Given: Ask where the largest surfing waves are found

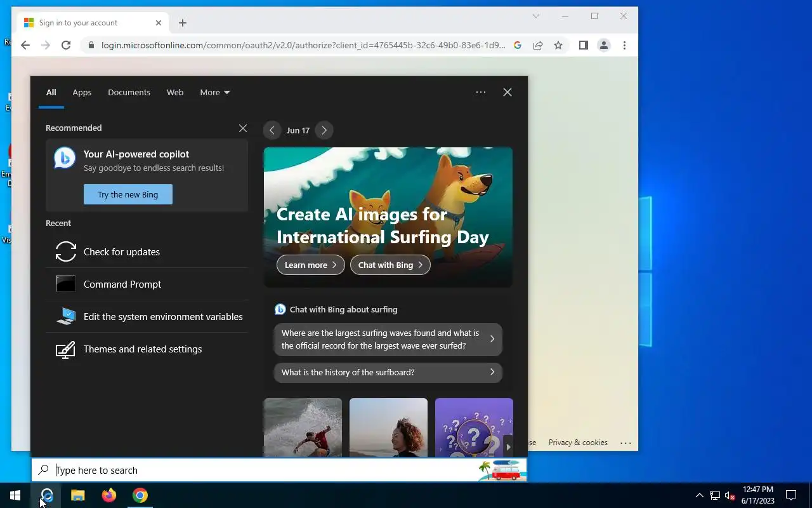Looking at the screenshot, I should point(388,339).
